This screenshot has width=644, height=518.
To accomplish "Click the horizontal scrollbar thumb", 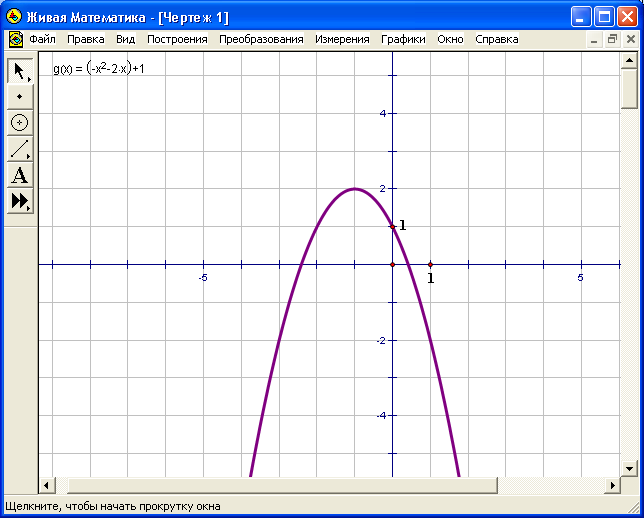I will [x=283, y=485].
